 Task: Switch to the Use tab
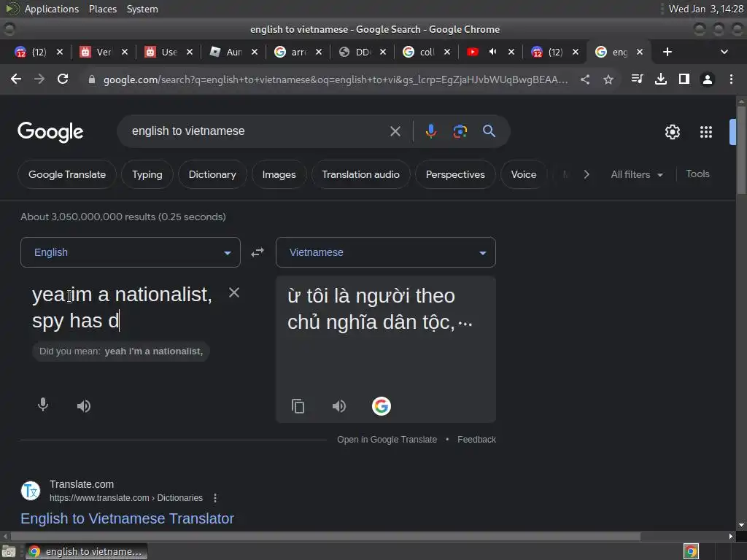pos(169,52)
